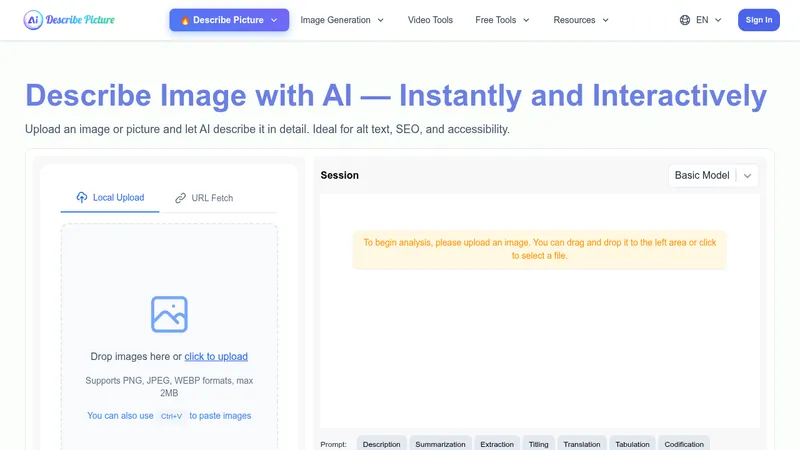Choose the Summarization prompt chip
Image resolution: width=800 pixels, height=450 pixels.
point(440,444)
